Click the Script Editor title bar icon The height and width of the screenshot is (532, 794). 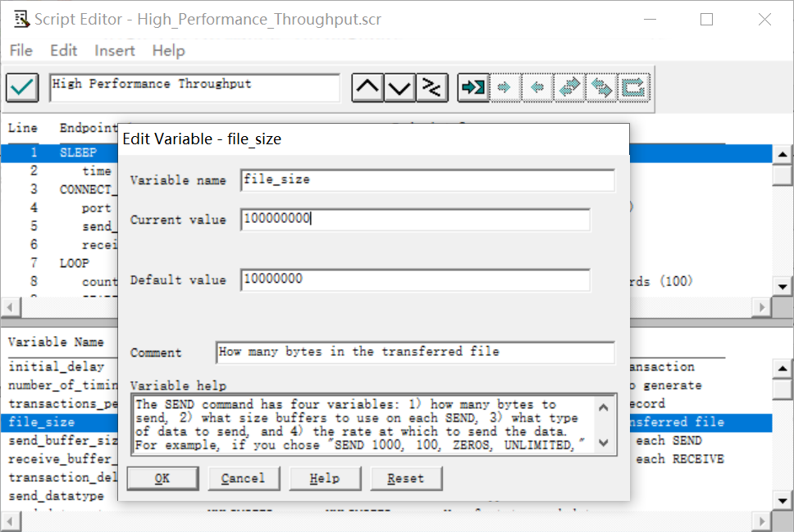pos(21,19)
